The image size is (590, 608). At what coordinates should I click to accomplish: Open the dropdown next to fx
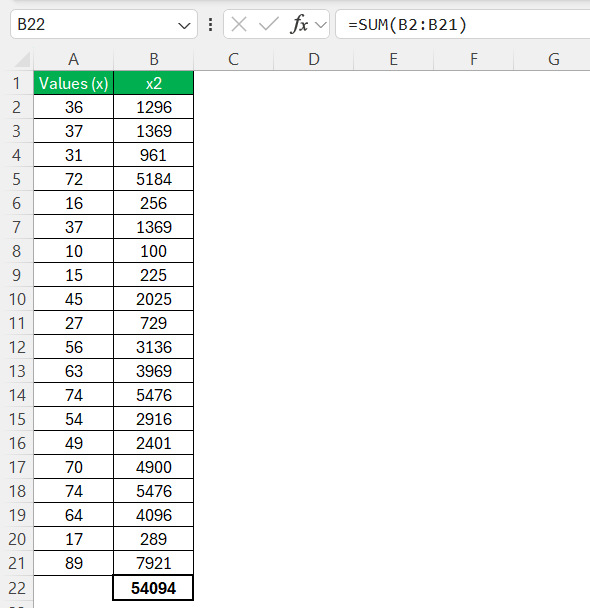coord(321,25)
